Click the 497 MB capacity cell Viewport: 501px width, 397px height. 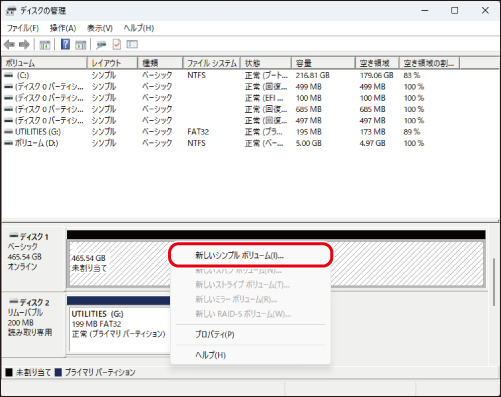309,121
